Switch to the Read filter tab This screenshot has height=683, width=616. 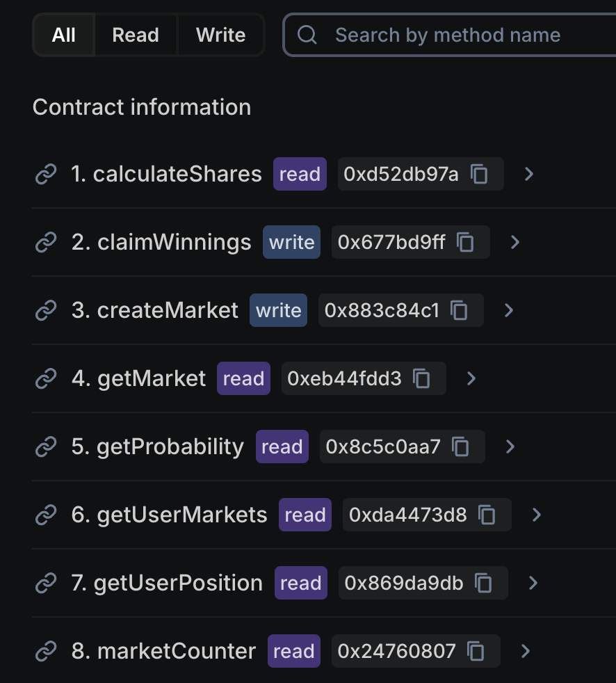pyautogui.click(x=135, y=35)
